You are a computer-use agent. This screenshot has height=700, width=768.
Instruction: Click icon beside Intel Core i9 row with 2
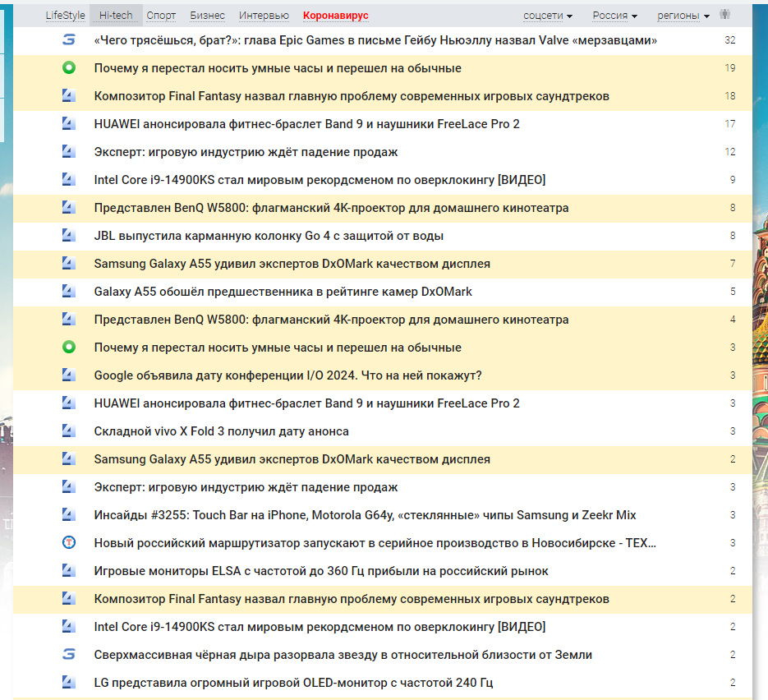(x=69, y=626)
